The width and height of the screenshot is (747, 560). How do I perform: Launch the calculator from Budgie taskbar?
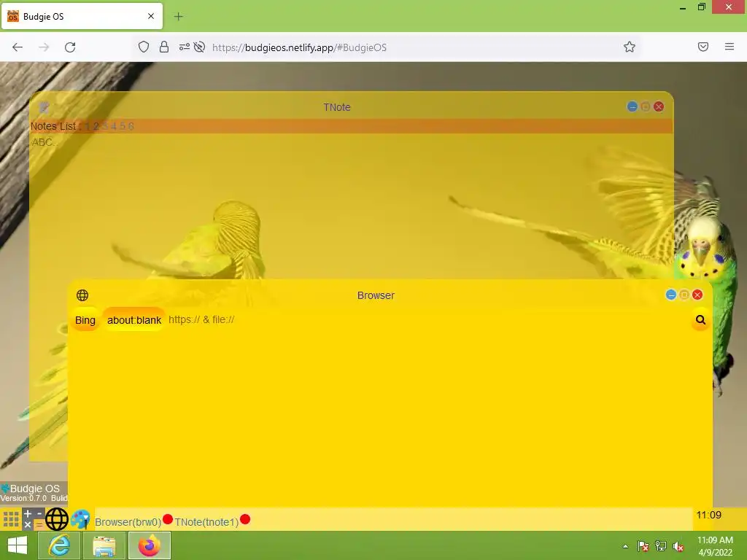[34, 519]
